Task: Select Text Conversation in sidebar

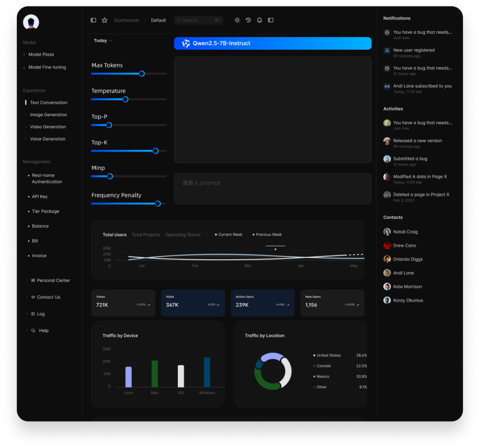Action: coord(49,102)
